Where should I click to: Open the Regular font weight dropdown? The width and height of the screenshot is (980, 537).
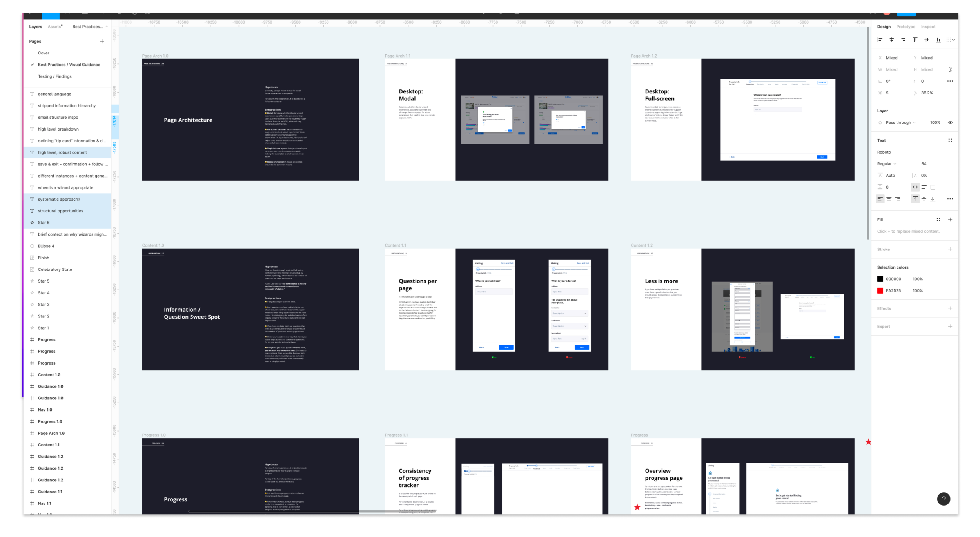(x=887, y=164)
